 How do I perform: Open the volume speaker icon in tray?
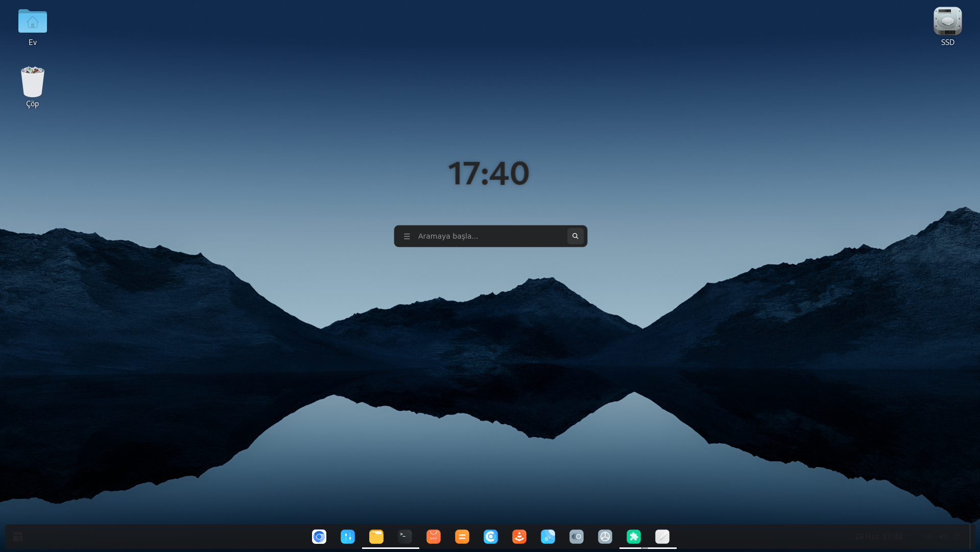click(x=943, y=537)
